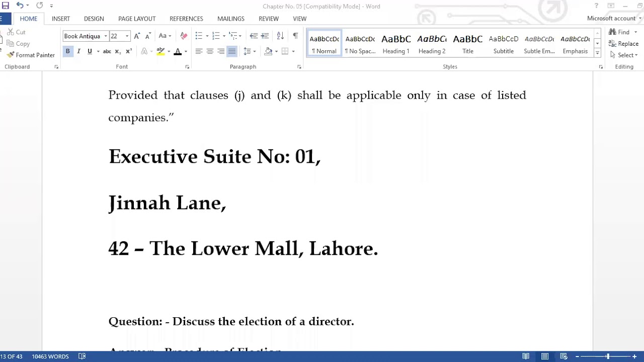Click the Save icon in quick access toolbar
The image size is (644, 362).
(6, 6)
